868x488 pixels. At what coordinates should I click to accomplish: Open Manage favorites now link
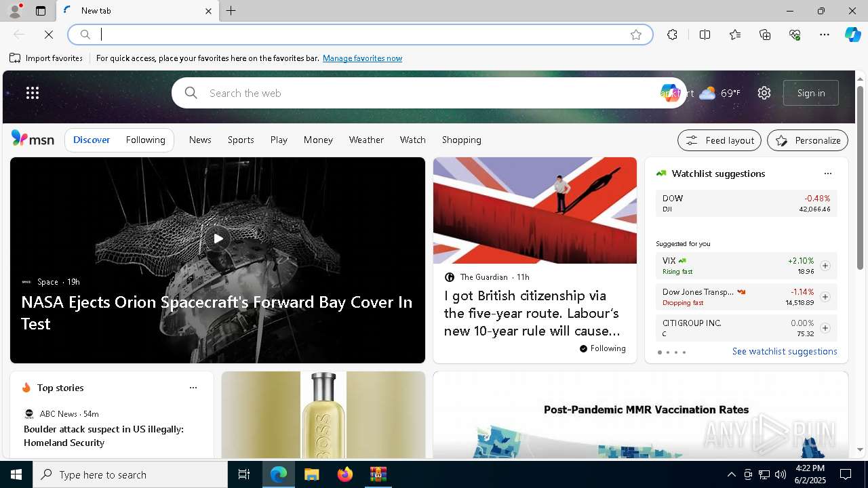point(362,58)
